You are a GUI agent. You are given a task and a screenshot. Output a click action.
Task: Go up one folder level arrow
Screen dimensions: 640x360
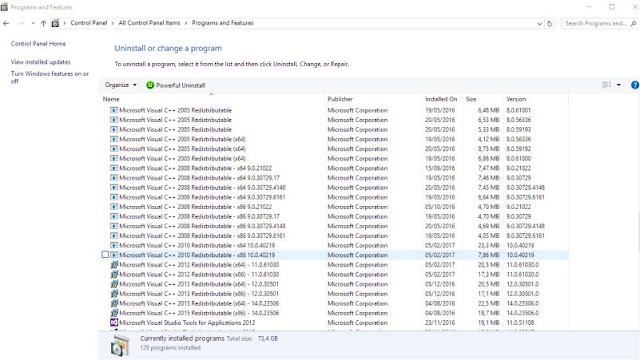tap(43, 23)
